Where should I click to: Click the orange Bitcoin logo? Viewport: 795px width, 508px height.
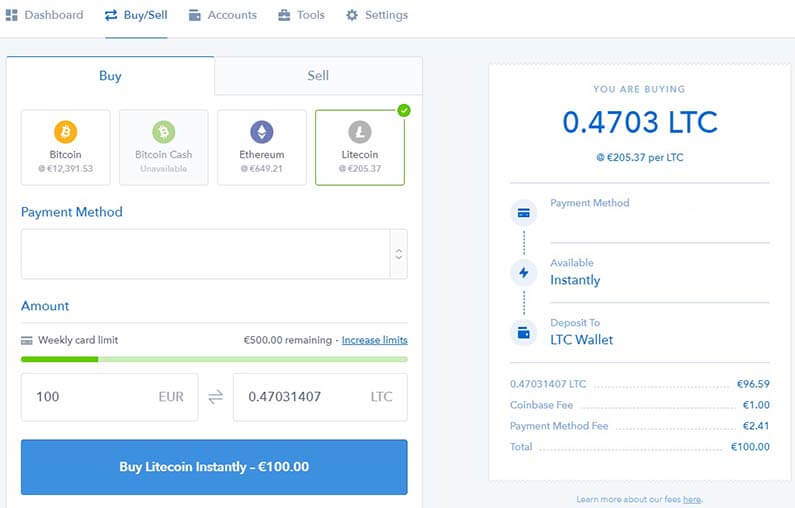(65, 132)
